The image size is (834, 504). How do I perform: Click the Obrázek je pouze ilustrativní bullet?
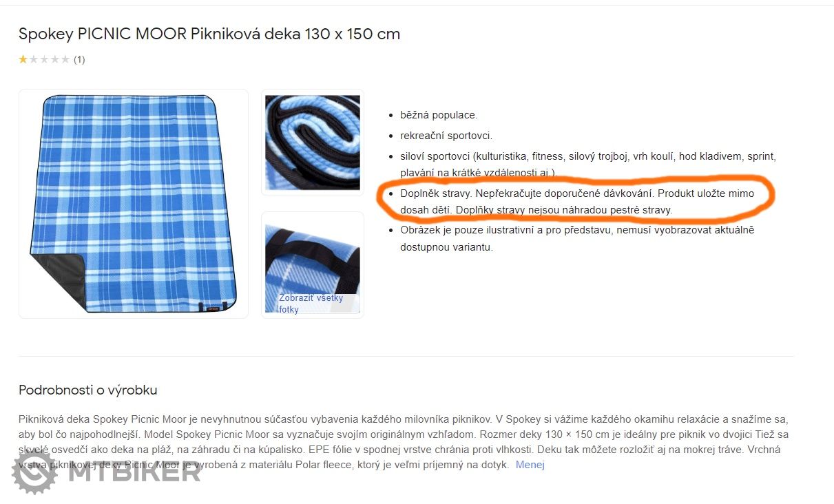[x=577, y=238]
